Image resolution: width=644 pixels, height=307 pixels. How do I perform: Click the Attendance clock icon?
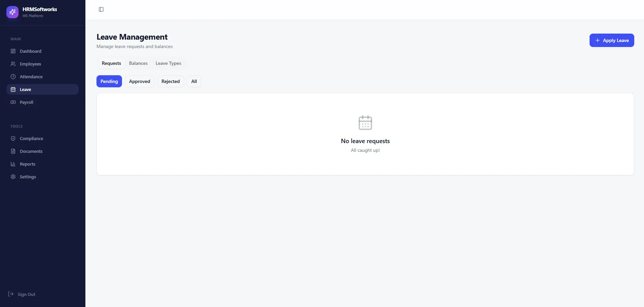coord(13,77)
